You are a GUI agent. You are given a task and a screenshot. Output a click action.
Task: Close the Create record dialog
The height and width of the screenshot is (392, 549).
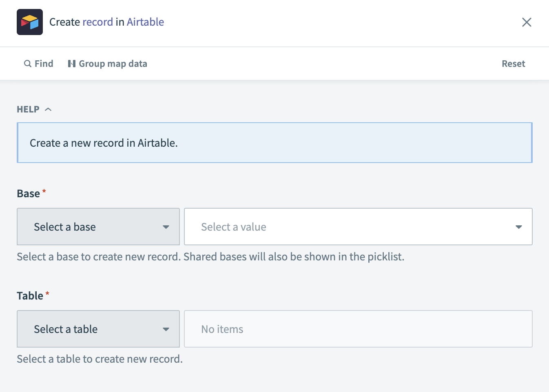tap(527, 22)
